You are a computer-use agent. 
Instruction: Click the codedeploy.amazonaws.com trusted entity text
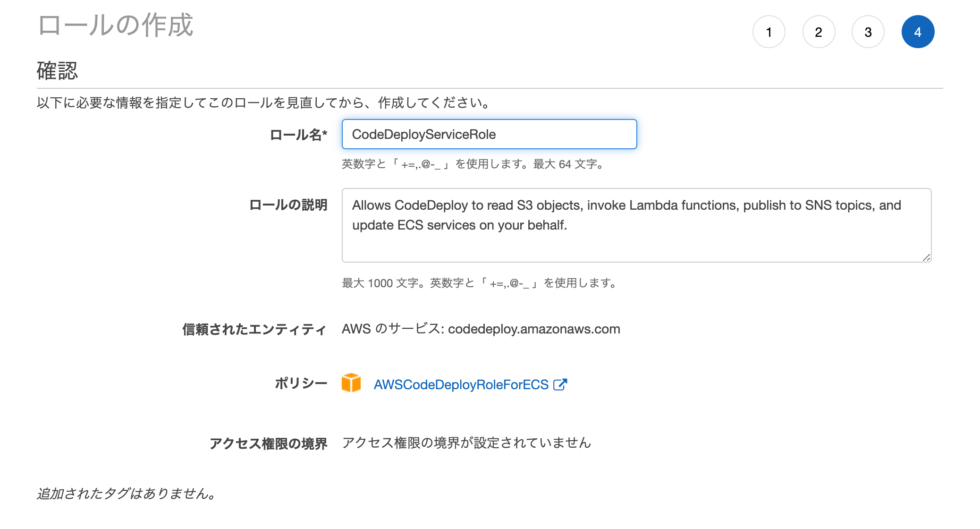pos(481,329)
